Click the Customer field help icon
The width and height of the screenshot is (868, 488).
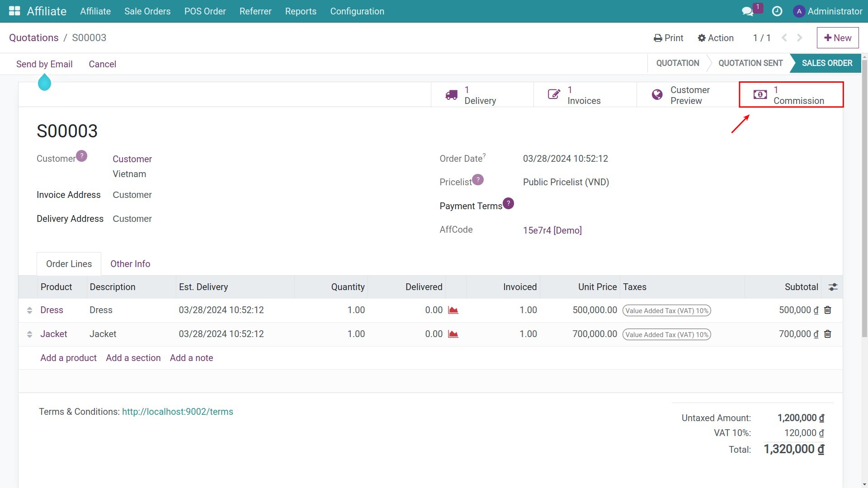81,156
